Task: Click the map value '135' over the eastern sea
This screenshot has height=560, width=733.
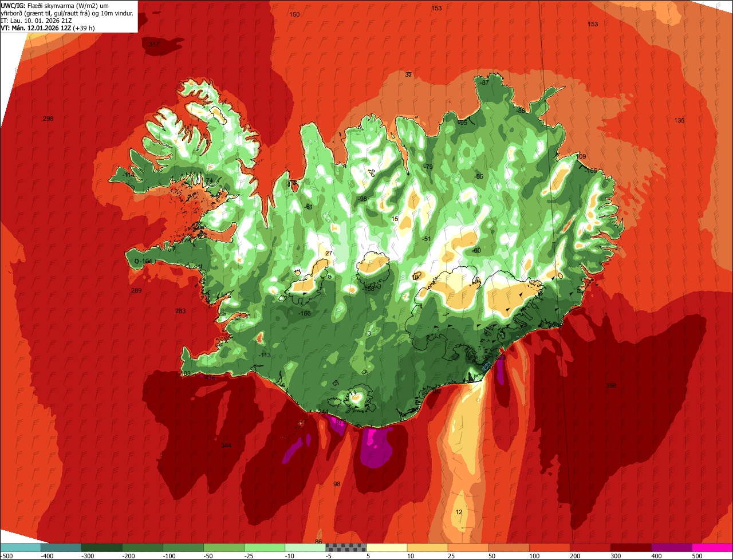Action: pos(679,120)
